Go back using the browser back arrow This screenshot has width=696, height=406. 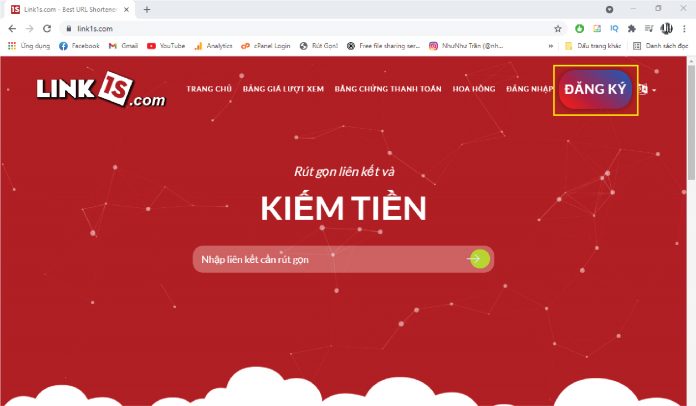click(12, 29)
